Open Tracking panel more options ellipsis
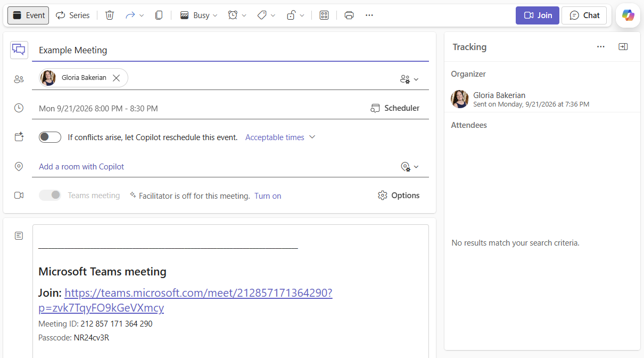The height and width of the screenshot is (358, 644). (601, 47)
